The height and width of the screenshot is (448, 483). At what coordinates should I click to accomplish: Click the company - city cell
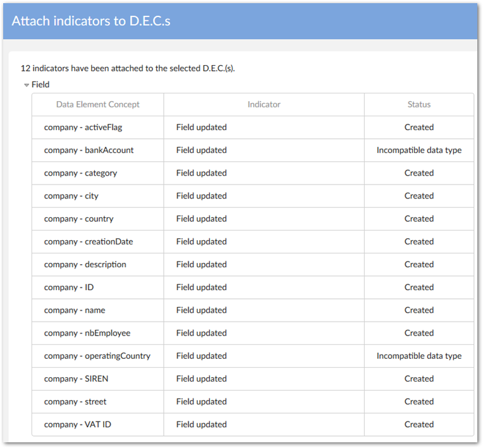click(x=71, y=196)
